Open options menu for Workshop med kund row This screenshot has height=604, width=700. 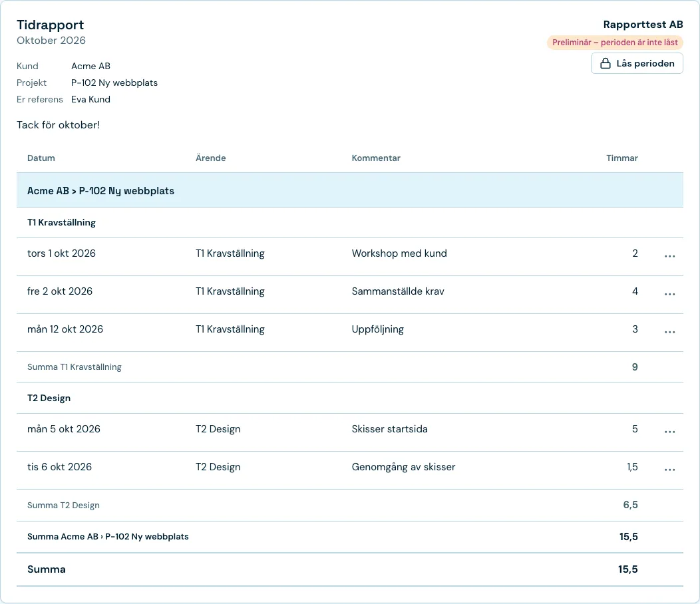(669, 256)
